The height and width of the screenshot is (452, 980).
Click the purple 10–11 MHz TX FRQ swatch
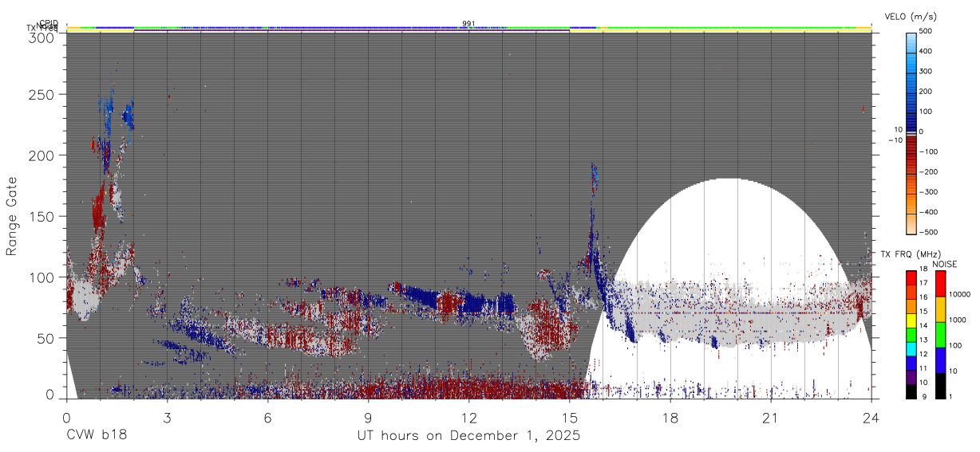pyautogui.click(x=911, y=376)
